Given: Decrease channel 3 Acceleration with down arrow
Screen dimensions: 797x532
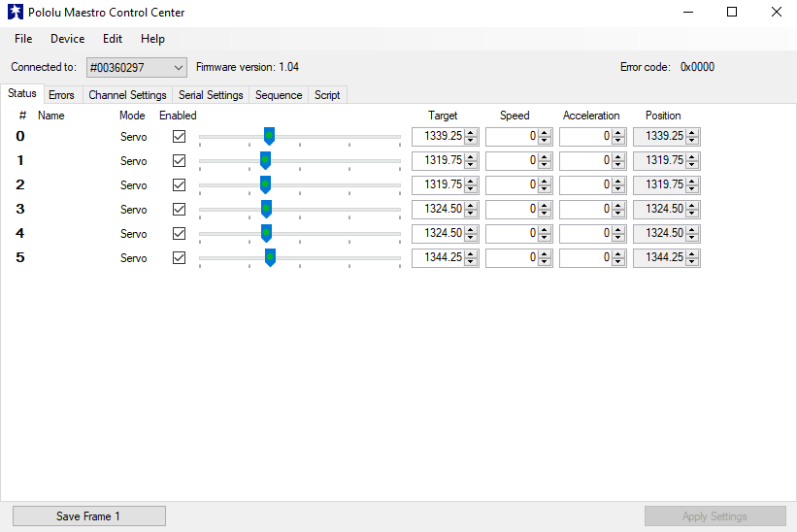Looking at the screenshot, I should [x=618, y=214].
